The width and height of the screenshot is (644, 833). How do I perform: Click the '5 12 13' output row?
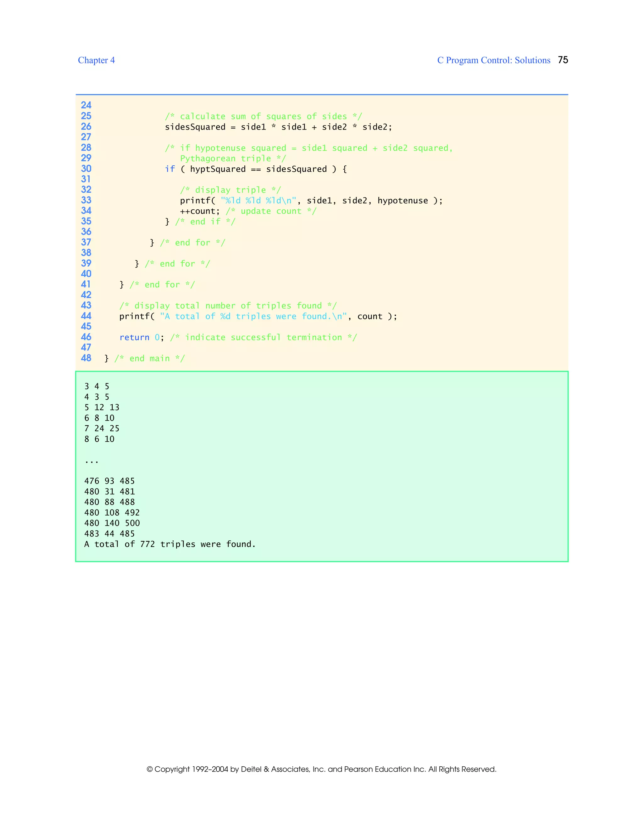click(102, 407)
